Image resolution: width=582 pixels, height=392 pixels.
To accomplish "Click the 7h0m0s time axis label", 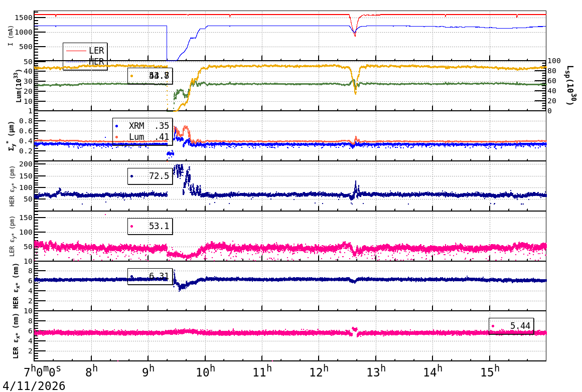I will click(x=43, y=371).
